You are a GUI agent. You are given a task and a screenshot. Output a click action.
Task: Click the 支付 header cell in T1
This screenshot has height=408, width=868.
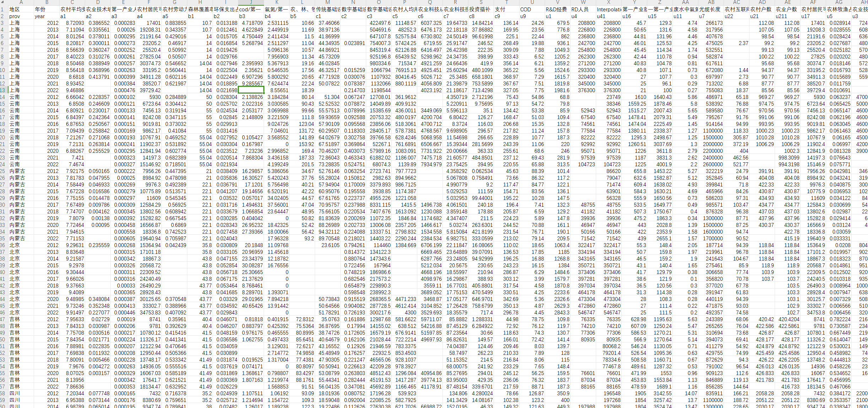tap(506, 9)
